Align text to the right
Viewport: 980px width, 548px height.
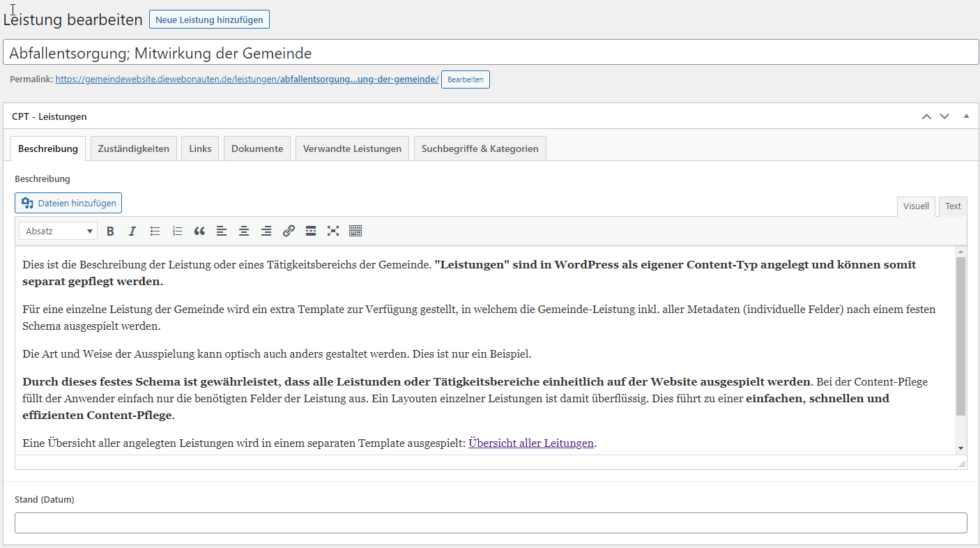pyautogui.click(x=266, y=231)
